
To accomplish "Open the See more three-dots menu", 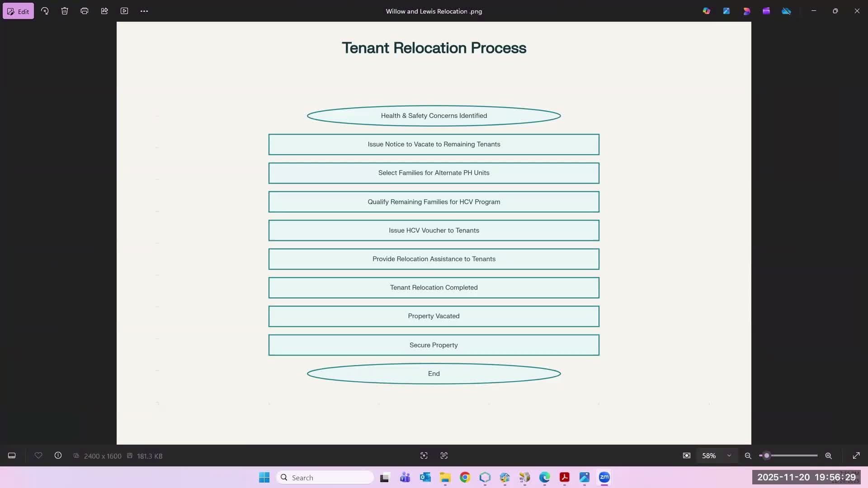I will 144,11.
